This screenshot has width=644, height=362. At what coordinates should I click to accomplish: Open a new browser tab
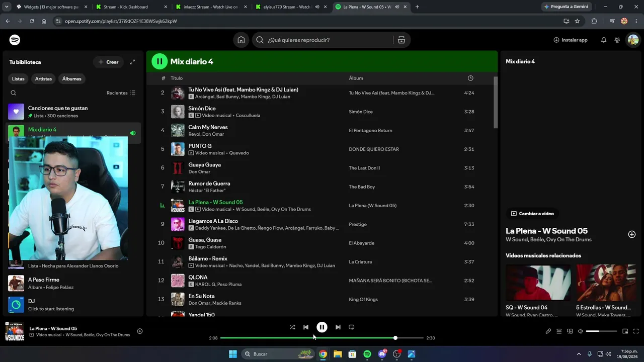click(417, 7)
